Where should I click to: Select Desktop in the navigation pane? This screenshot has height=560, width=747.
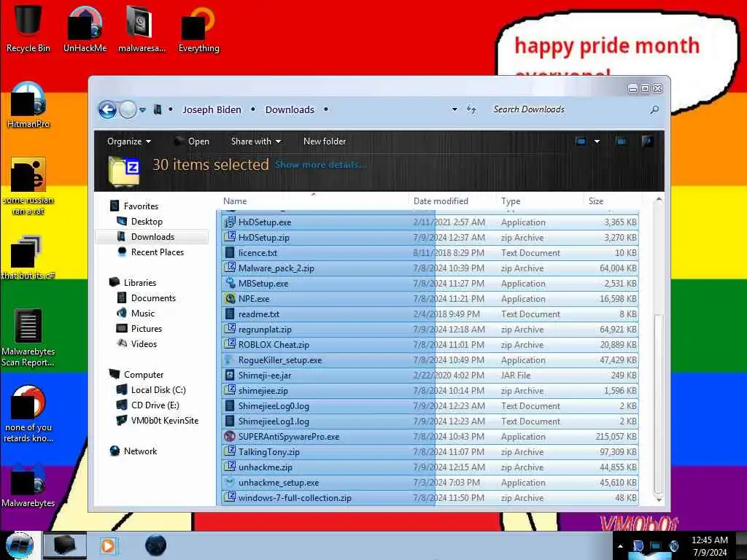point(147,222)
